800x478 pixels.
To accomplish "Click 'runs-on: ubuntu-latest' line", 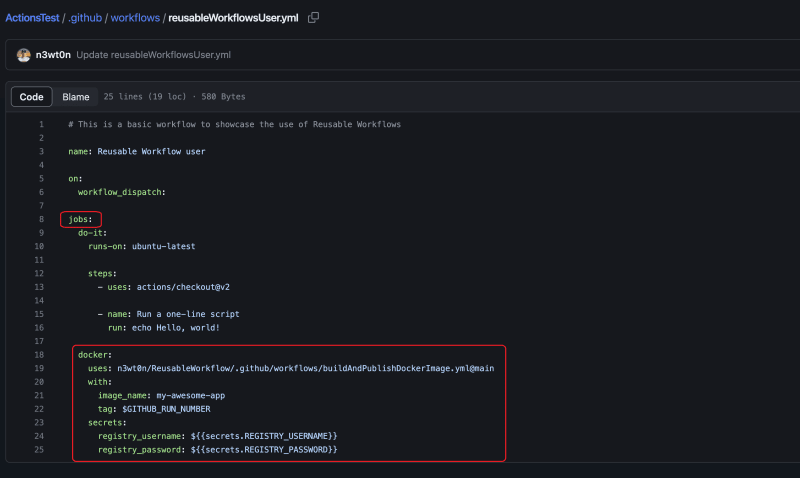I will click(141, 246).
